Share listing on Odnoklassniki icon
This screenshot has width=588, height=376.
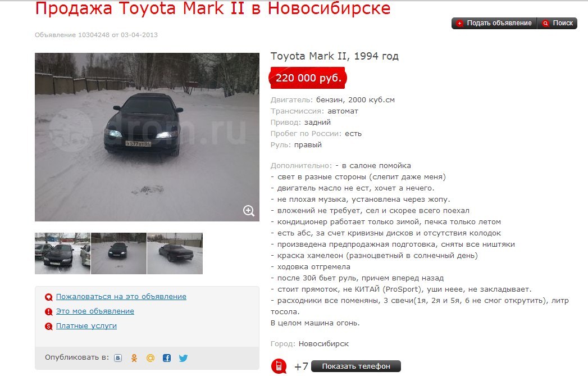[134, 358]
